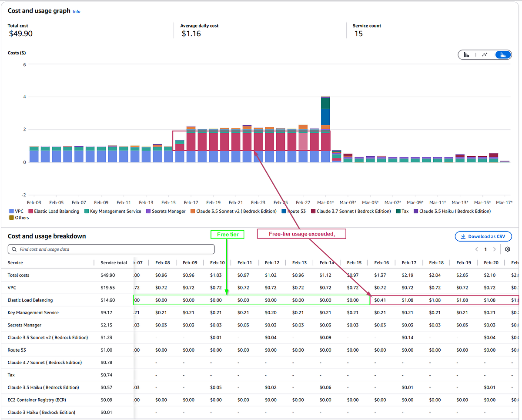
Task: Click the Others legend icon
Action: 11,218
